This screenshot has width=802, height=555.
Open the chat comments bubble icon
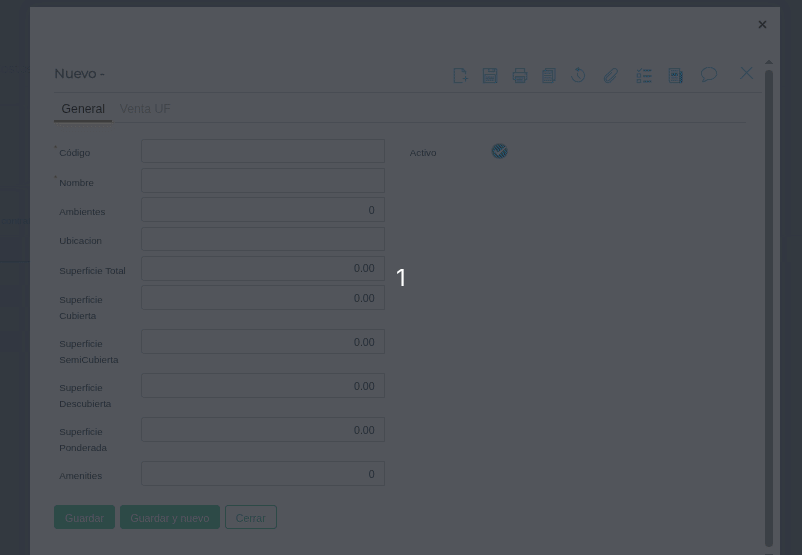pos(709,75)
